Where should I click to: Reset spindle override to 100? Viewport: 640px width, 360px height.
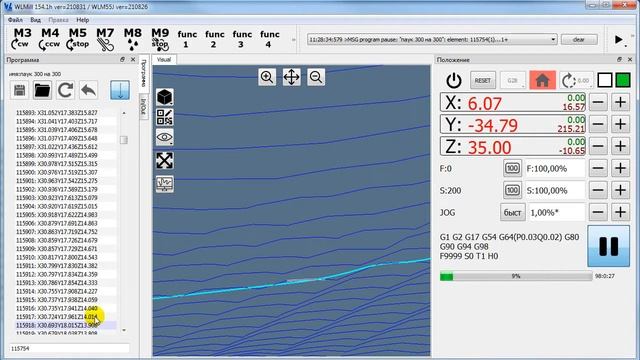point(512,190)
